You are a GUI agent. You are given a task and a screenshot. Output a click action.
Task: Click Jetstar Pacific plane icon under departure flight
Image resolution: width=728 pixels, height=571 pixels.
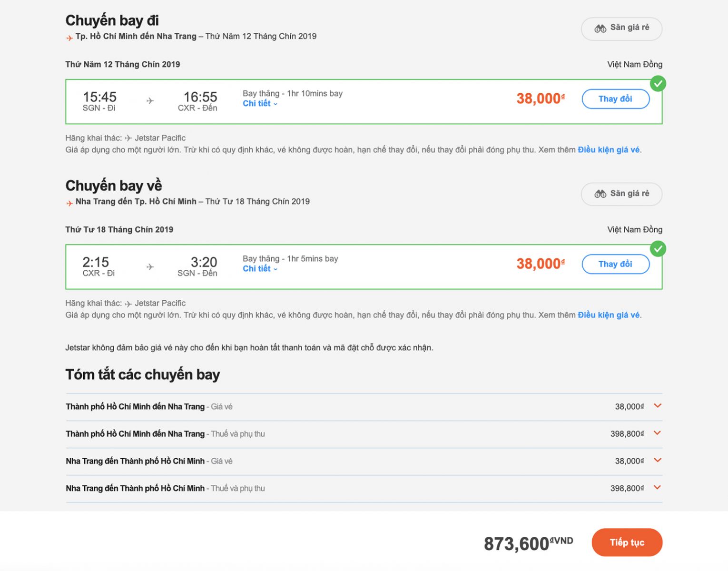(x=128, y=138)
